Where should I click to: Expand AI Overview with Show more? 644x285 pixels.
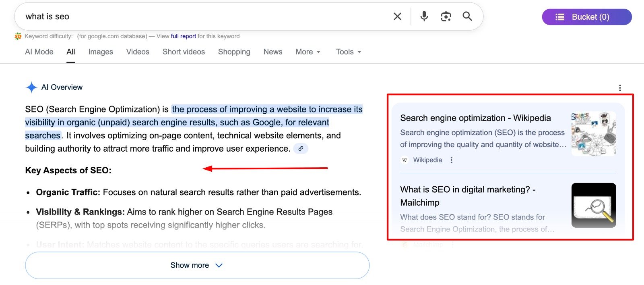pyautogui.click(x=197, y=265)
